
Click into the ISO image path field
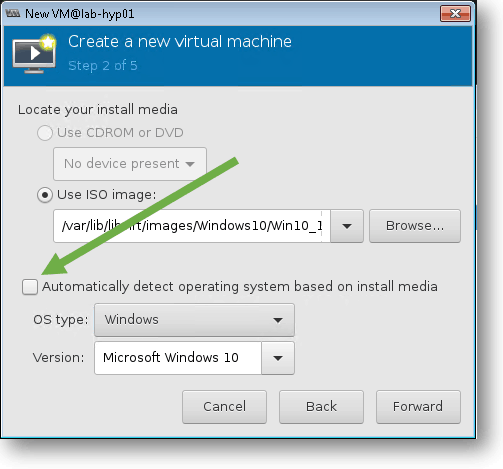[x=192, y=226]
